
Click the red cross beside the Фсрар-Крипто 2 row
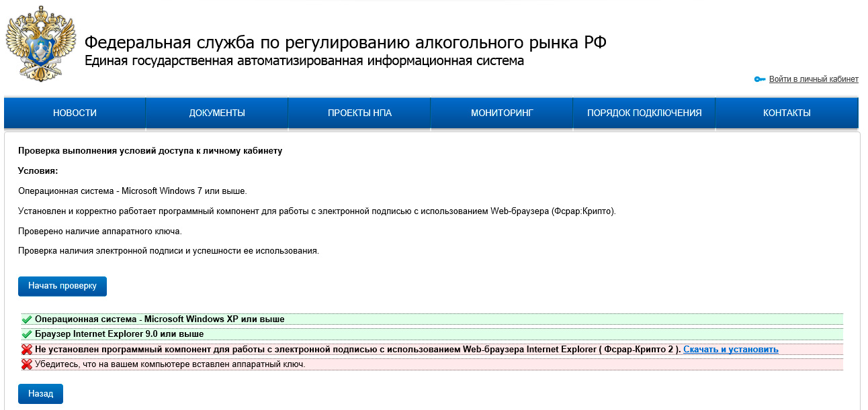[x=27, y=350]
